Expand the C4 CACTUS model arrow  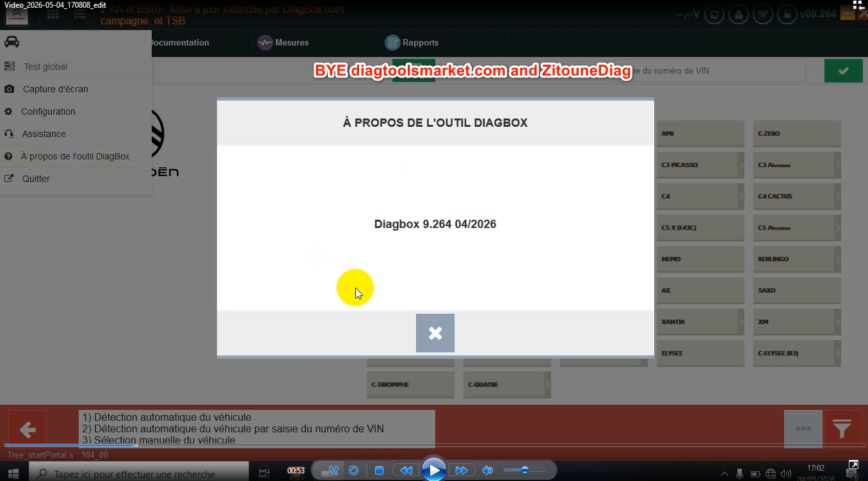click(x=837, y=197)
